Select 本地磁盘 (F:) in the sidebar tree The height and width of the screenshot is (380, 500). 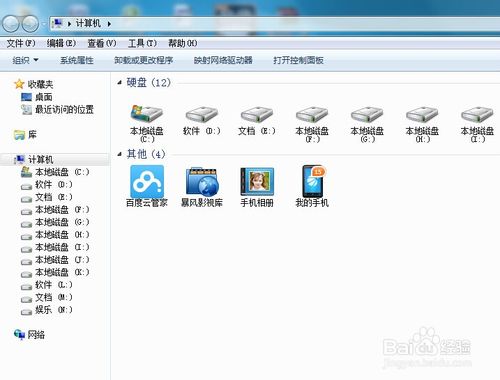click(55, 210)
